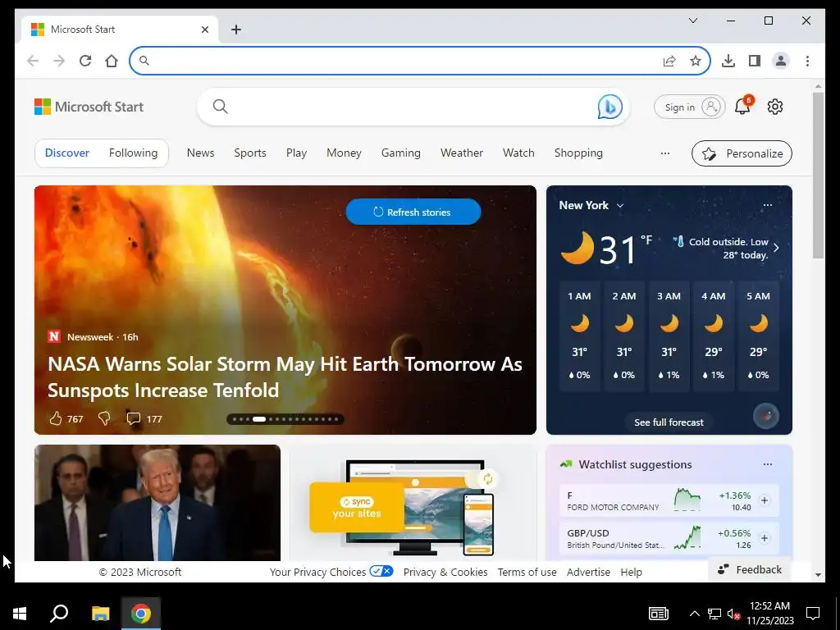This screenshot has width=840, height=630.
Task: Open notifications bell with badge
Action: [742, 106]
